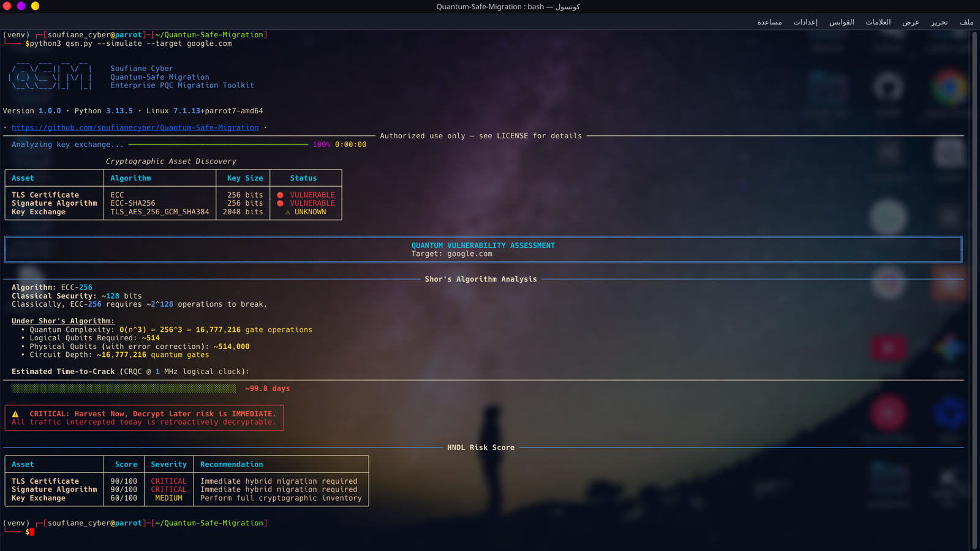Screen dimensions: 980x551
Task: Click the red close window button
Action: click(7, 6)
